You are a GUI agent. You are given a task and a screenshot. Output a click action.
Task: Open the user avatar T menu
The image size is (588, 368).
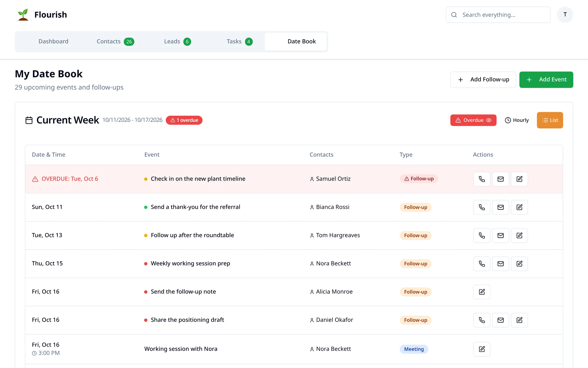click(565, 15)
